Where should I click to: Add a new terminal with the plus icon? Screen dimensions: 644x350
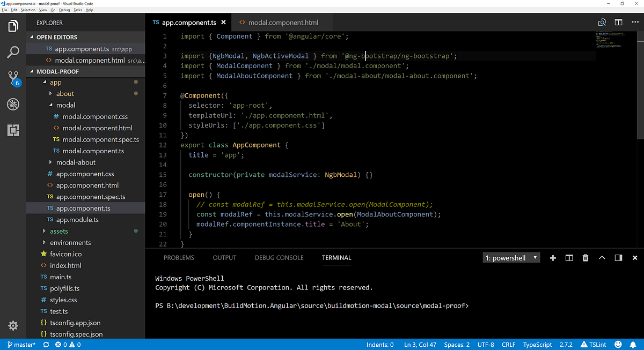[553, 258]
